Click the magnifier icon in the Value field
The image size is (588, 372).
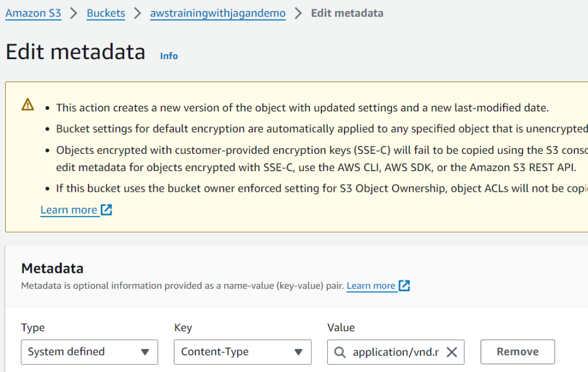tap(340, 352)
